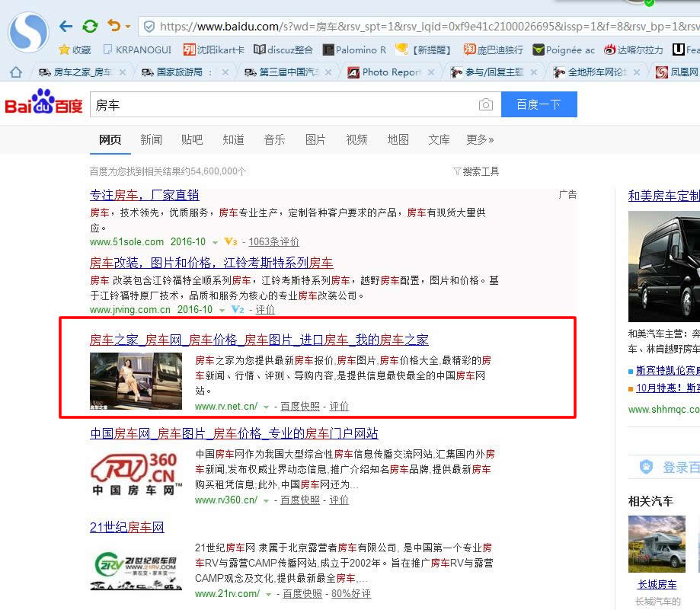Click the security shield icon in address bar

(149, 27)
